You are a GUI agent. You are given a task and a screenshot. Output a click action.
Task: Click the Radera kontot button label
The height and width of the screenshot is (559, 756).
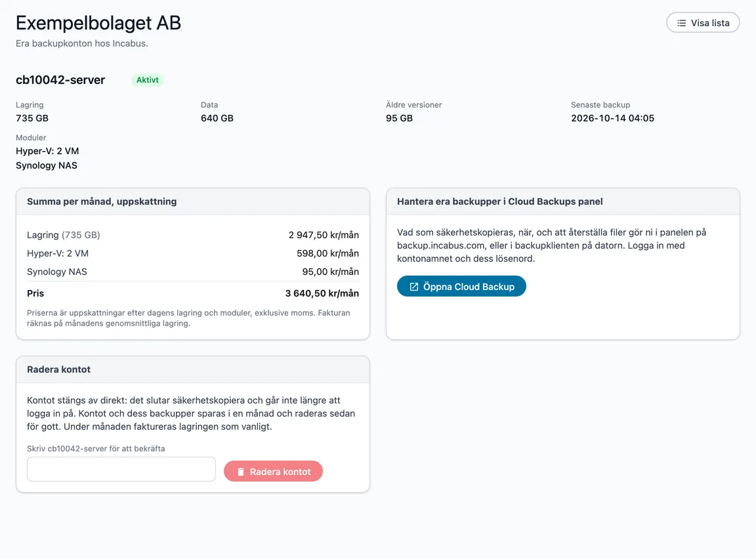click(x=280, y=472)
